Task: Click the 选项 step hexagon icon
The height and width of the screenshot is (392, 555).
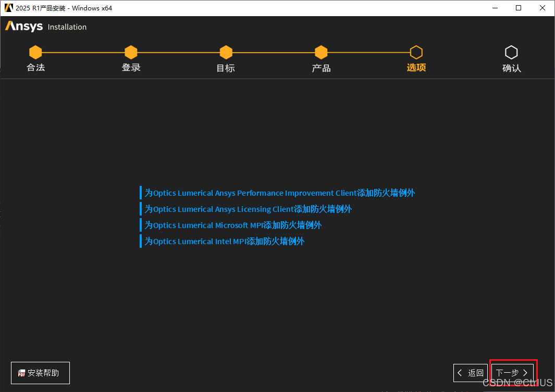Action: point(416,52)
